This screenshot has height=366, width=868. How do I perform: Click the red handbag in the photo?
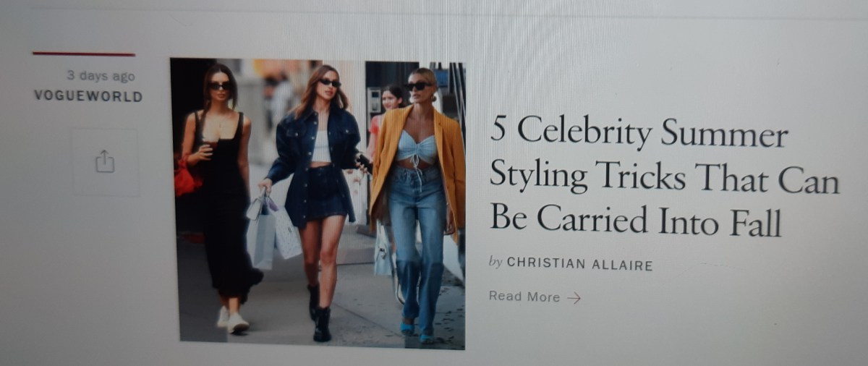[x=187, y=176]
